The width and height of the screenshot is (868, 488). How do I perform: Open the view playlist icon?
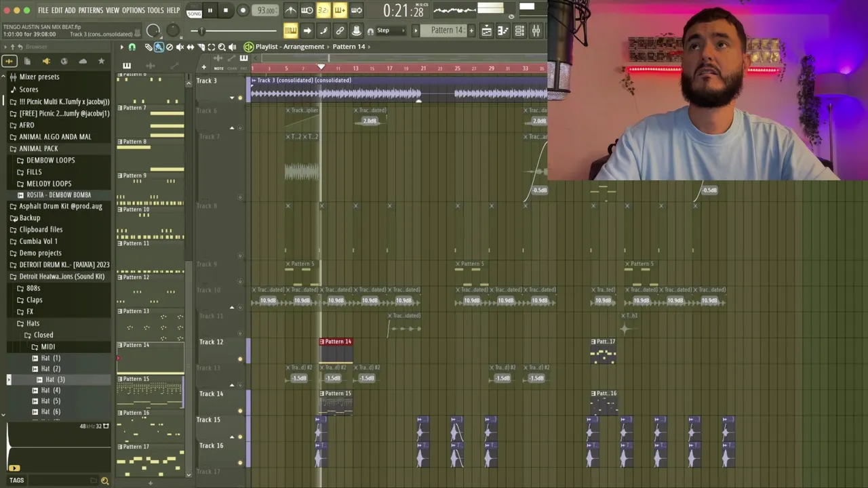point(486,30)
